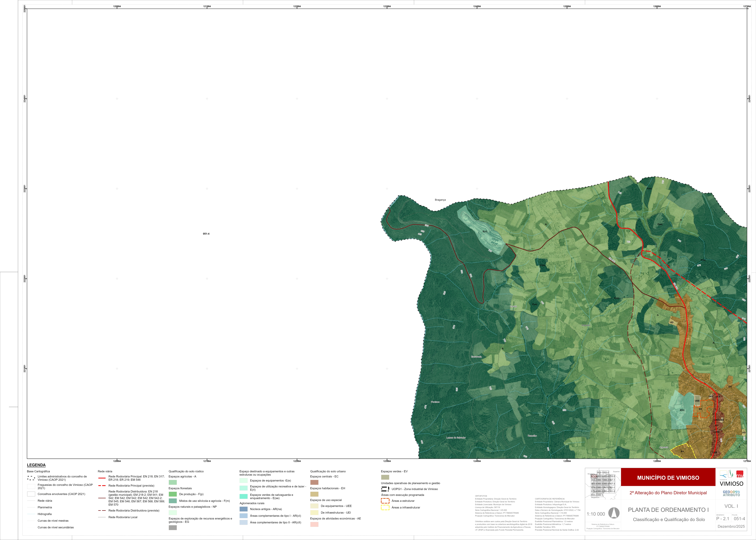Select the 'Espaços agrícolas - A' green swatch
This screenshot has width=756, height=540.
pyautogui.click(x=173, y=482)
